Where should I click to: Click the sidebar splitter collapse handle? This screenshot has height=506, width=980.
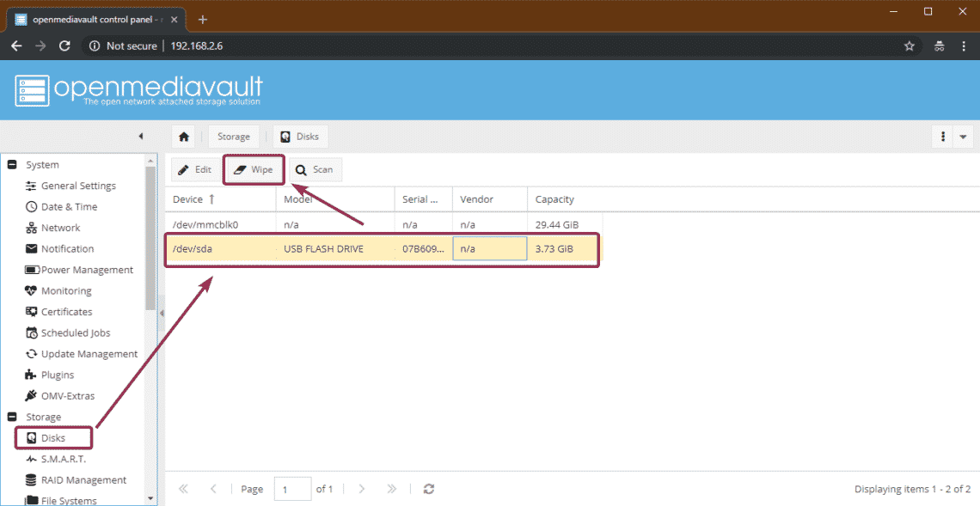[x=162, y=313]
